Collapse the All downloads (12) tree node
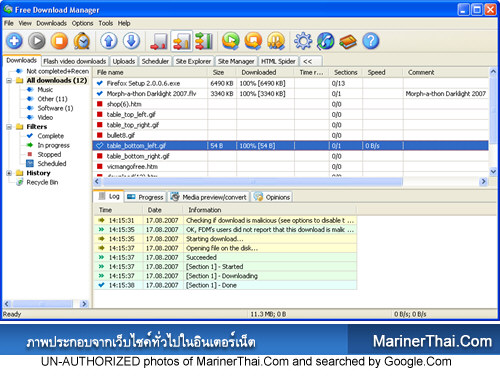The height and width of the screenshot is (376, 500). [9, 81]
